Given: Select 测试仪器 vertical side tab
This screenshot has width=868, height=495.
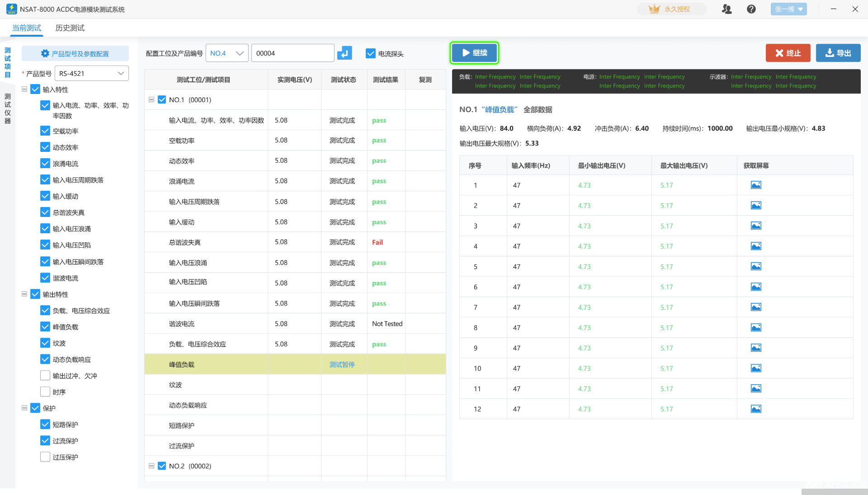Looking at the screenshot, I should point(8,108).
